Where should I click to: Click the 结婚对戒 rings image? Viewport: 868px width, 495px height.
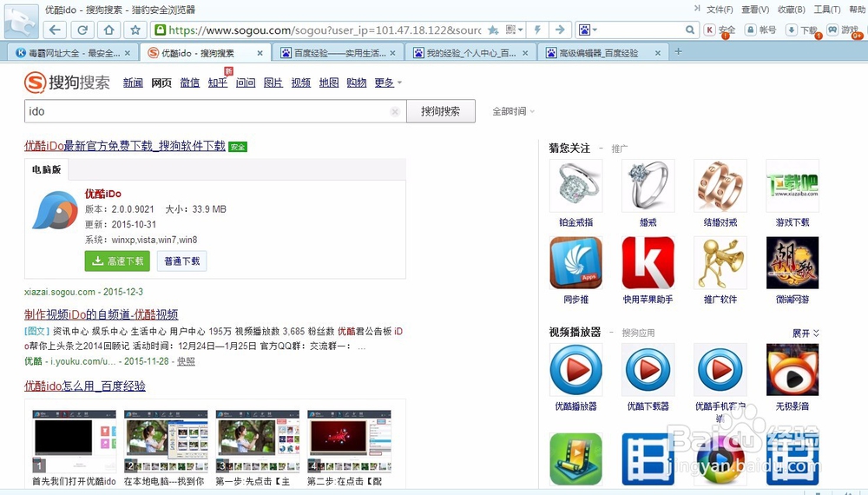[x=720, y=186]
